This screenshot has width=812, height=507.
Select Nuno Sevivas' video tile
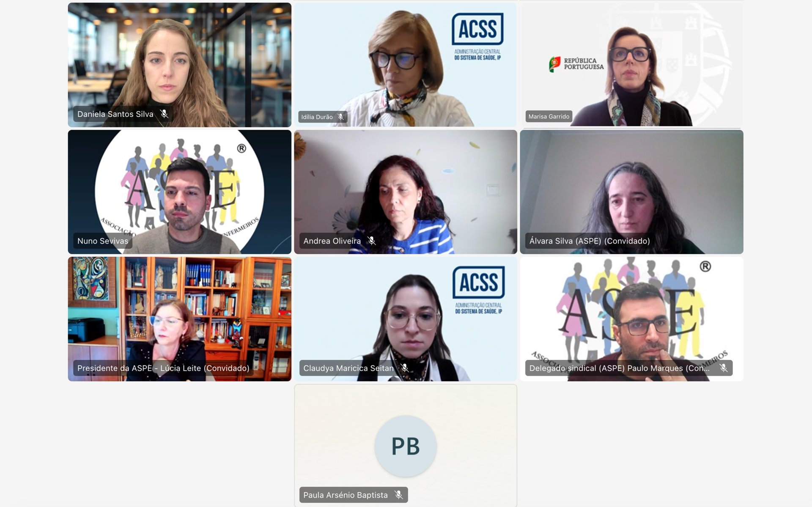[x=179, y=192]
